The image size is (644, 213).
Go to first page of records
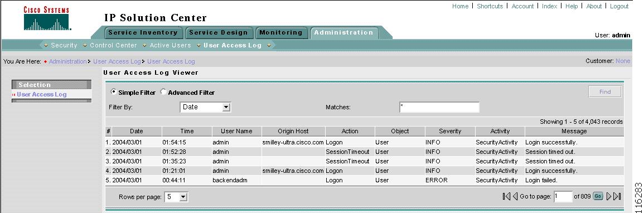pyautogui.click(x=506, y=197)
